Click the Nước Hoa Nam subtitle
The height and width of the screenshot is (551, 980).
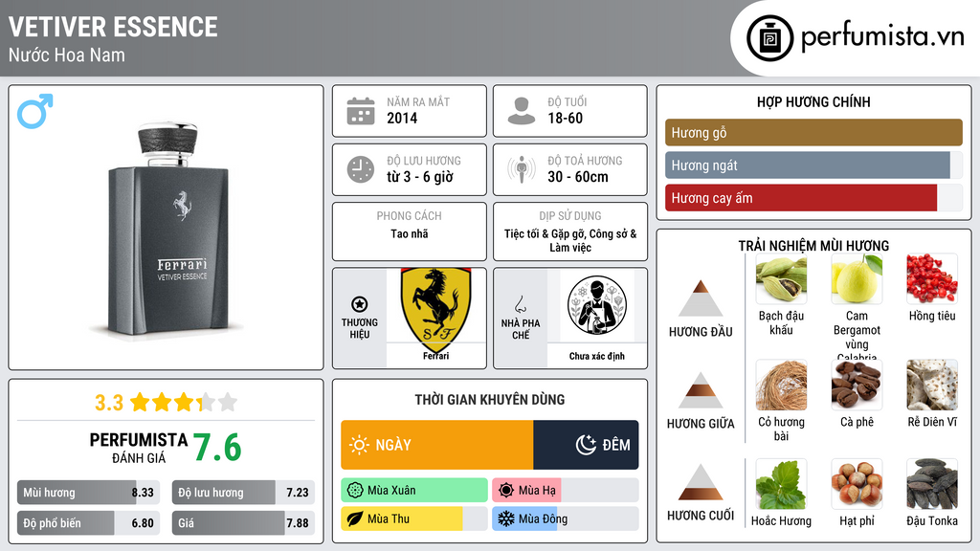tap(67, 55)
